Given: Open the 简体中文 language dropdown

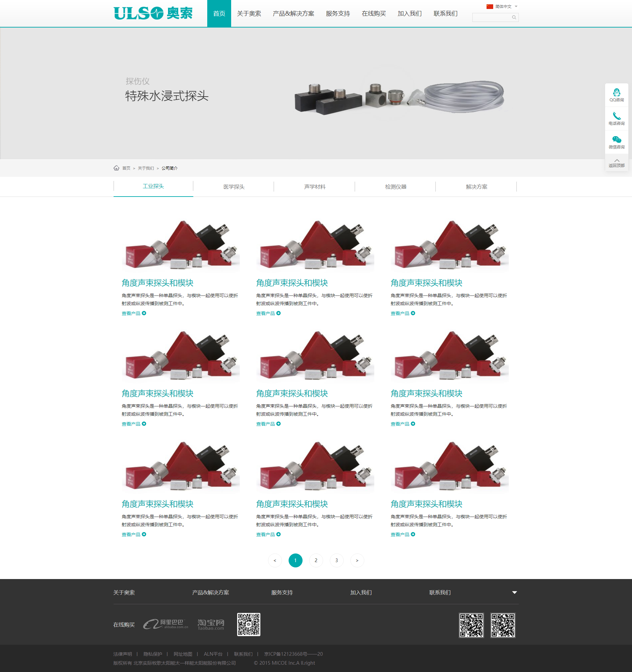Looking at the screenshot, I should 502,6.
